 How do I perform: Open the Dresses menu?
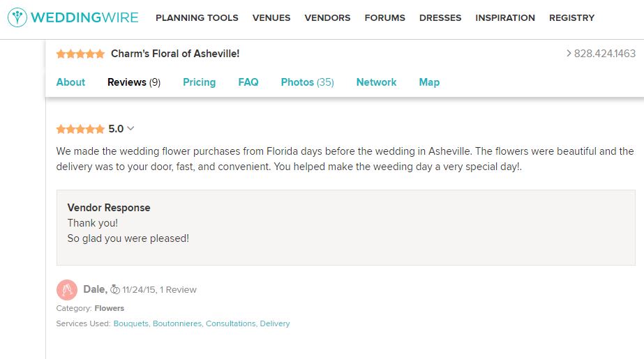click(x=440, y=18)
